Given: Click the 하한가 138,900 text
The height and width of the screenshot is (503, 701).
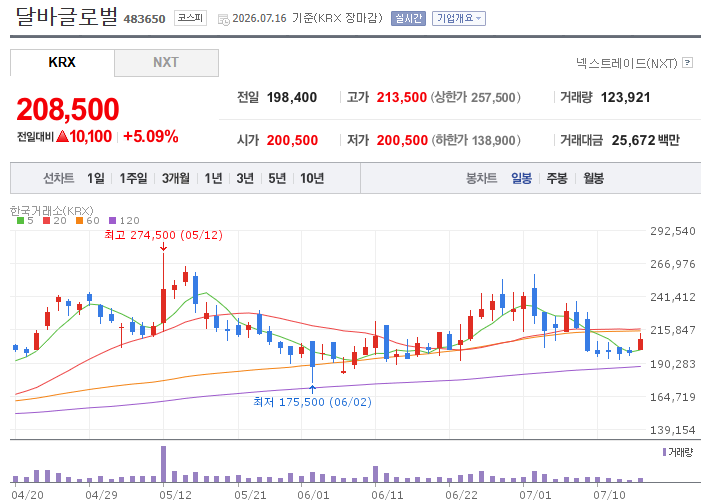Looking at the screenshot, I should point(476,140).
